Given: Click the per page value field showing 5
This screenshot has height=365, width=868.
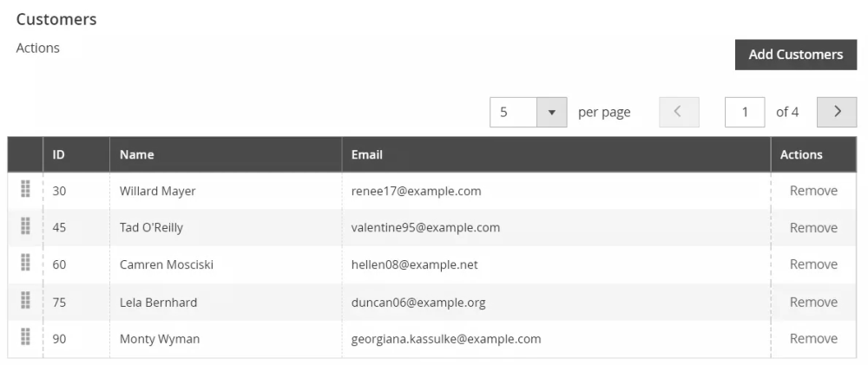Looking at the screenshot, I should click(x=513, y=112).
